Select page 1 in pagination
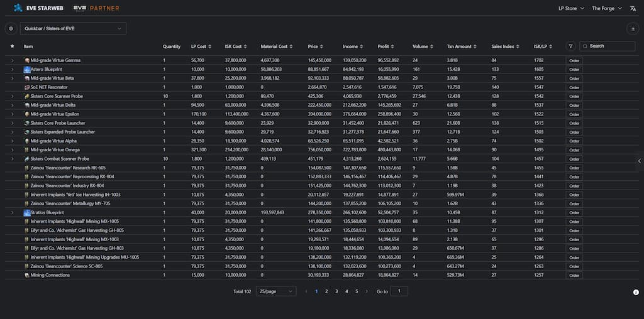The height and width of the screenshot is (319, 644). 316,291
